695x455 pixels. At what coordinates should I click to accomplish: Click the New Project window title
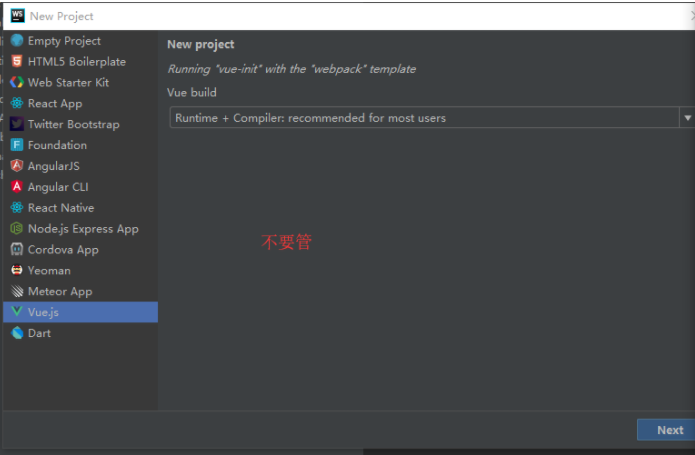click(x=62, y=16)
